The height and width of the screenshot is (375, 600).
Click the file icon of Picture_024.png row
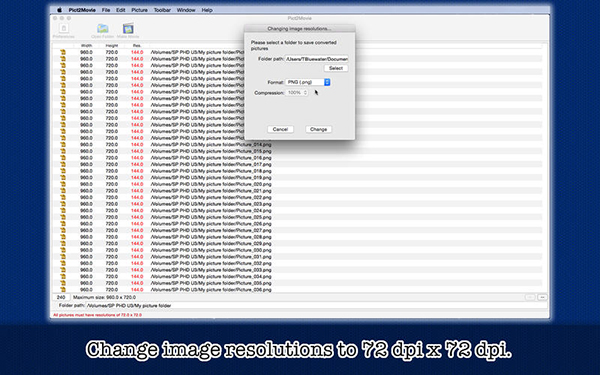63,210
